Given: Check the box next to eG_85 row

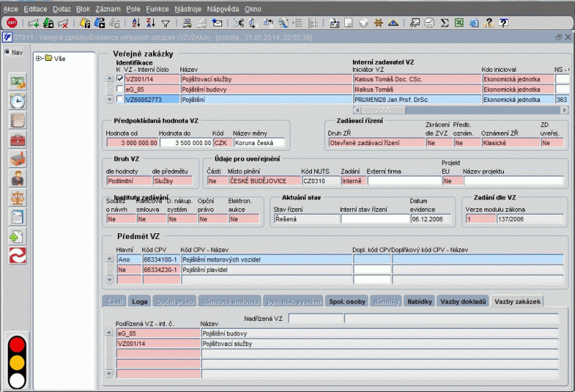Looking at the screenshot, I should coord(120,89).
